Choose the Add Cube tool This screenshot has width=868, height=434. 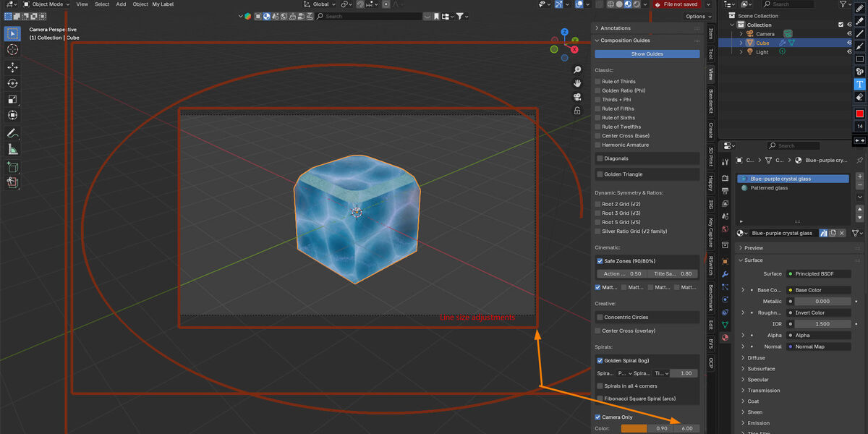pos(12,167)
